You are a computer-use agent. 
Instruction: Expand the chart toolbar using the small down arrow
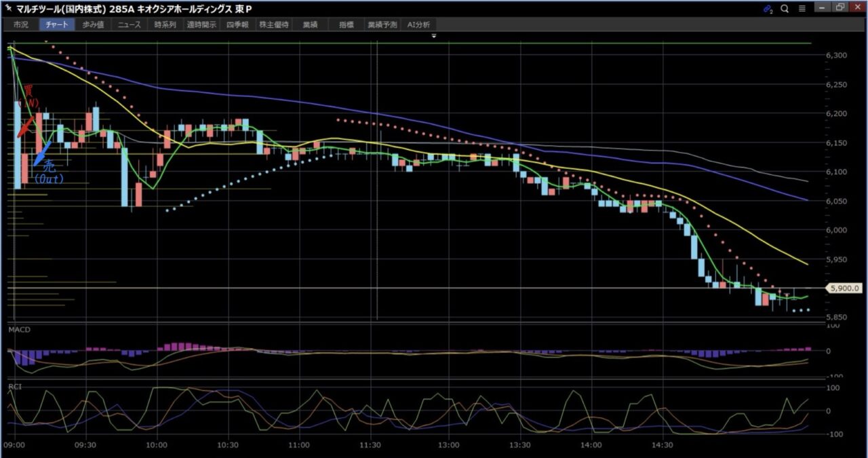click(434, 35)
